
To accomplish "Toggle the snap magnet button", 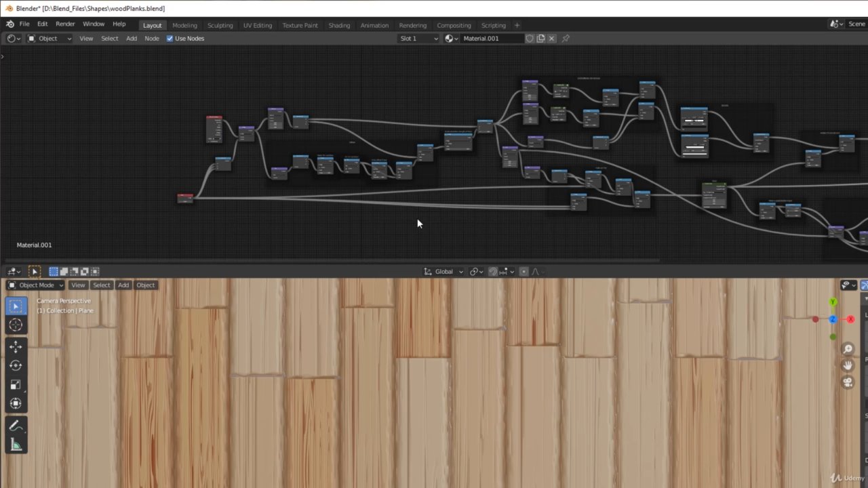I will pyautogui.click(x=493, y=272).
